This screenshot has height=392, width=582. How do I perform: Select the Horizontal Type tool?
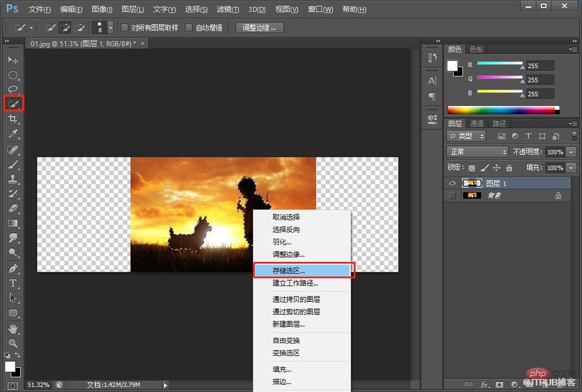pos(13,284)
